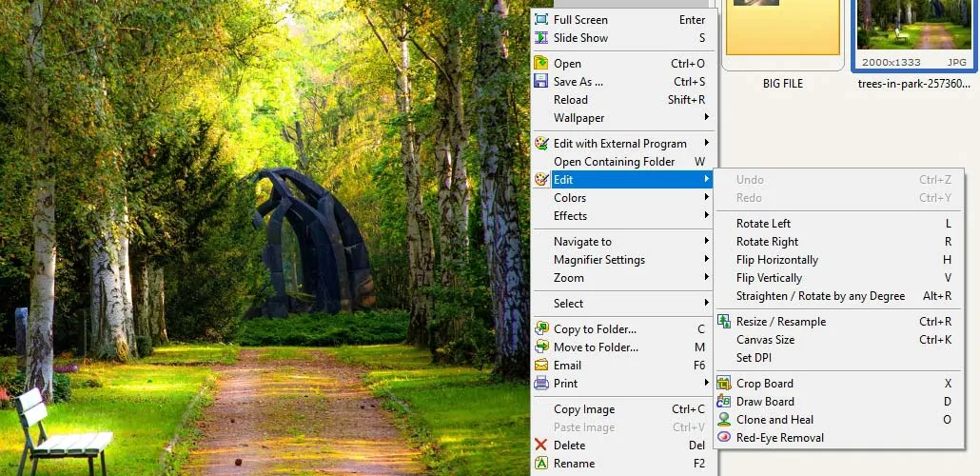Click the Resize / Resample icon
980x476 pixels.
724,322
